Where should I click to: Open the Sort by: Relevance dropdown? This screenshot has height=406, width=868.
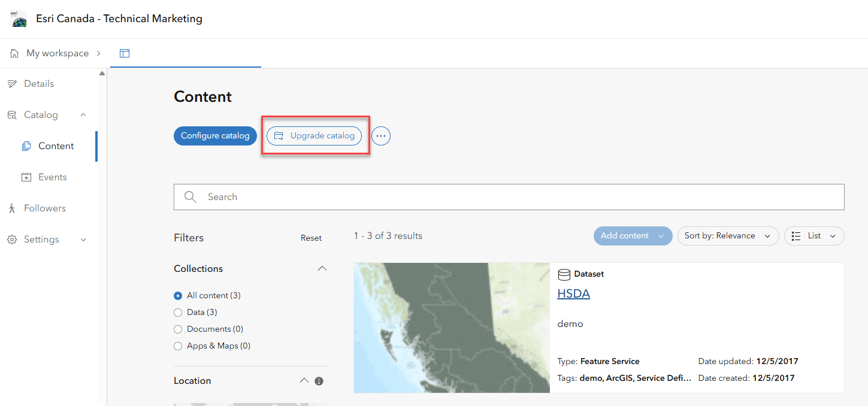[x=728, y=236]
